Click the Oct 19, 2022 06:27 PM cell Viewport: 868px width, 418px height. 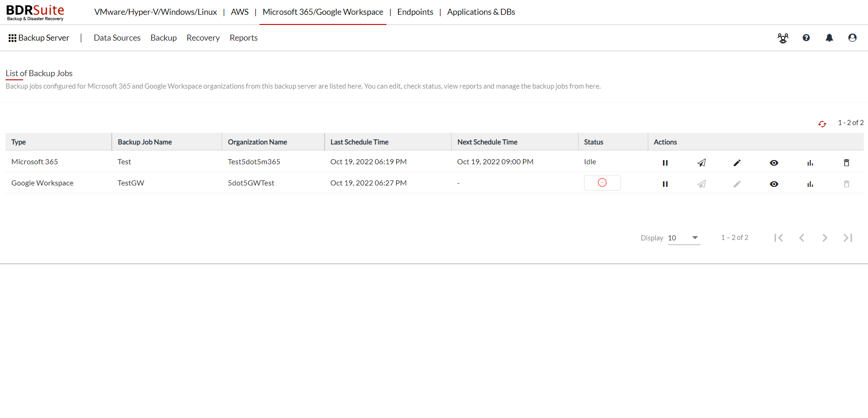click(368, 183)
